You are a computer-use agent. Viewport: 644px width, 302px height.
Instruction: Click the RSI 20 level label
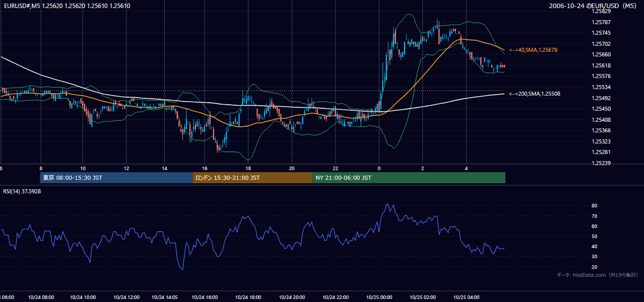tap(594, 267)
